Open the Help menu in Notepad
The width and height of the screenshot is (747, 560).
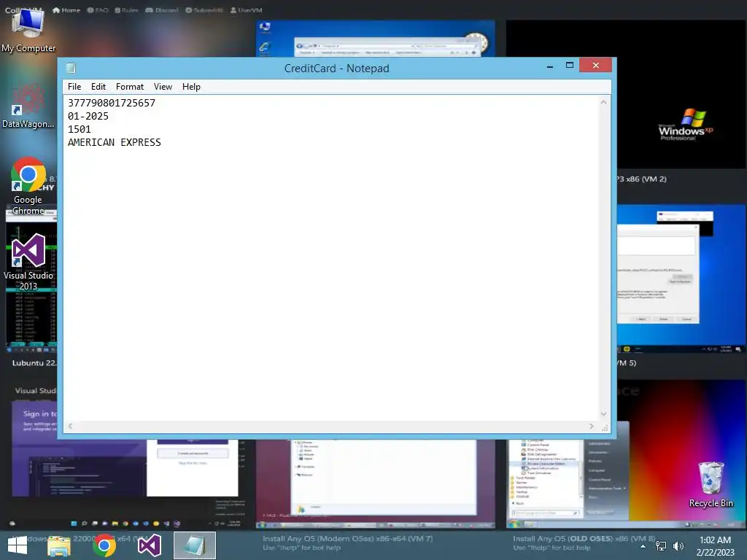click(x=191, y=87)
